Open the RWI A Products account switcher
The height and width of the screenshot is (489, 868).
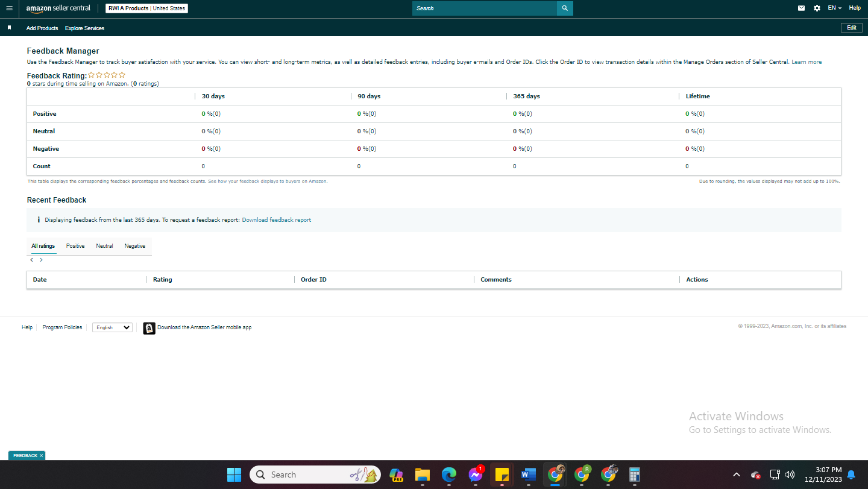pyautogui.click(x=146, y=8)
